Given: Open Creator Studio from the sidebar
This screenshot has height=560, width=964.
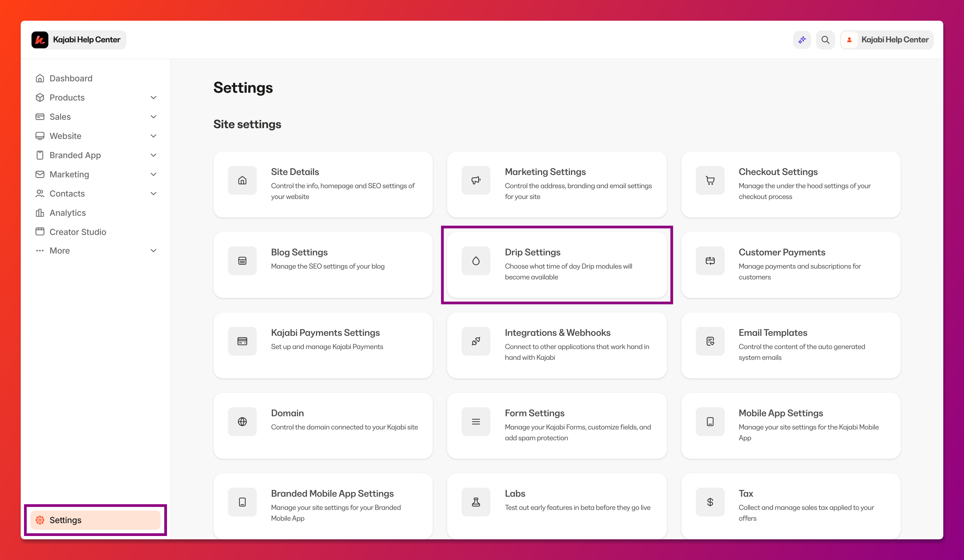Looking at the screenshot, I should tap(95, 232).
